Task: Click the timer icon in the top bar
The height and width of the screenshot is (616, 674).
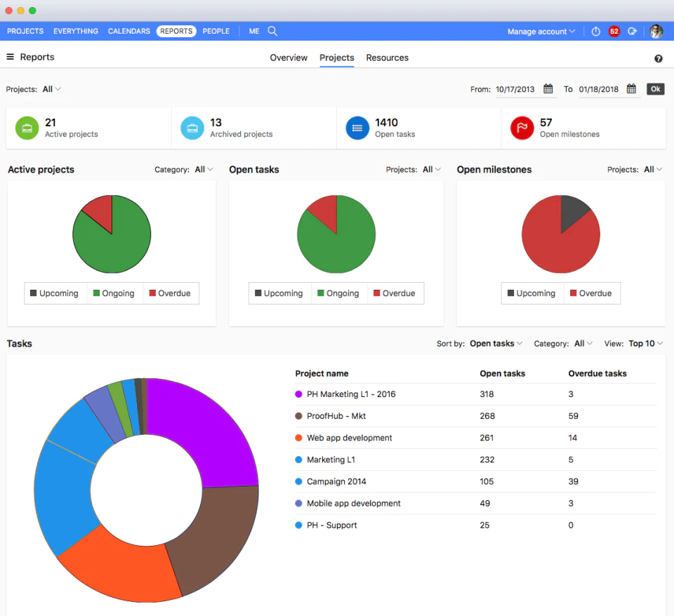Action: 595,31
